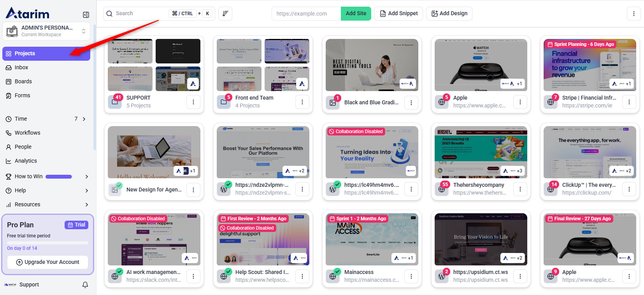The width and height of the screenshot is (644, 295).
Task: Toggle Collaboration Disabled on AI work management card
Action: (x=138, y=219)
